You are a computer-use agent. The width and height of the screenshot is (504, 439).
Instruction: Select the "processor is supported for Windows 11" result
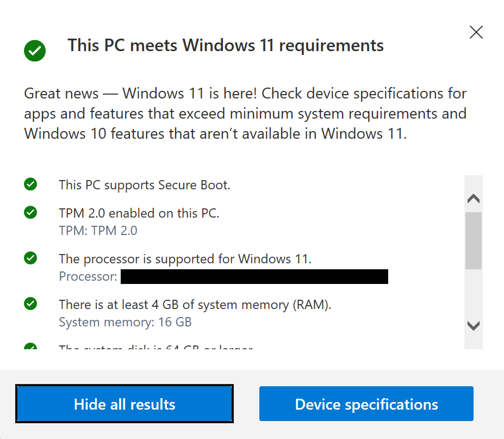click(x=185, y=259)
